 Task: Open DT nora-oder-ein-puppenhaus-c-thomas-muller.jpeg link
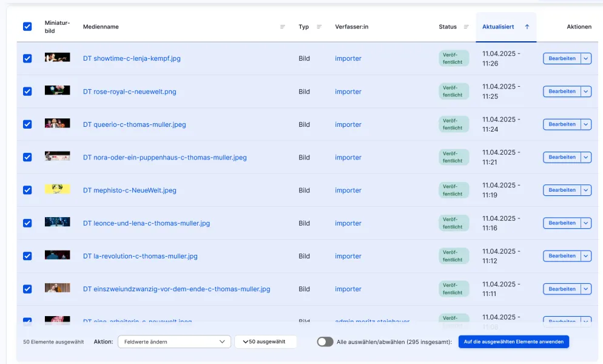[x=164, y=157]
